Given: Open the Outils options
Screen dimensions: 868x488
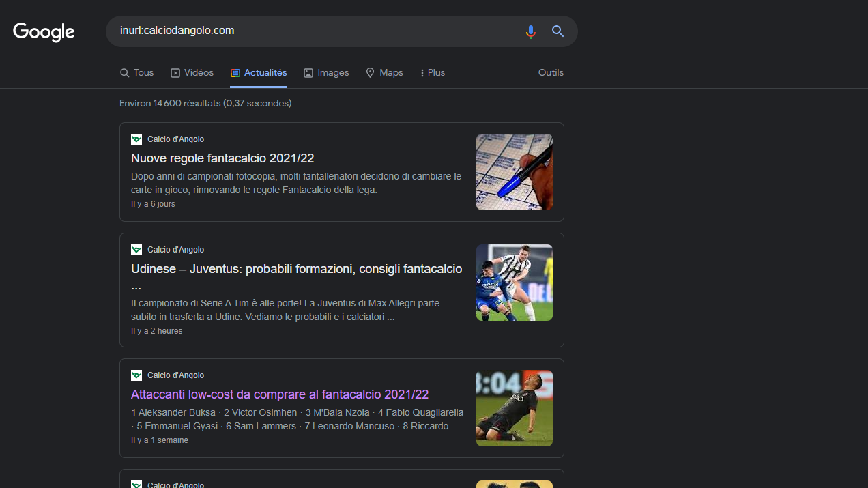Looking at the screenshot, I should point(551,73).
